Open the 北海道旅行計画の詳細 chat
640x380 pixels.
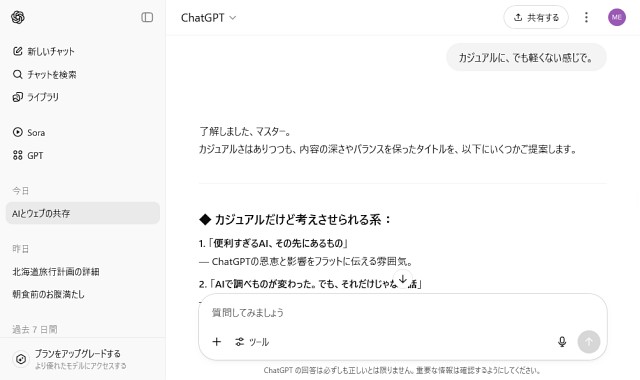click(x=56, y=271)
